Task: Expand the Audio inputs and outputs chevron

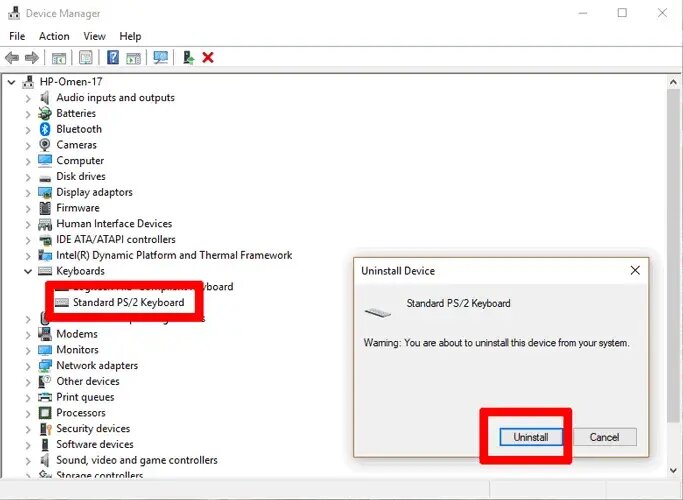Action: coord(28,98)
